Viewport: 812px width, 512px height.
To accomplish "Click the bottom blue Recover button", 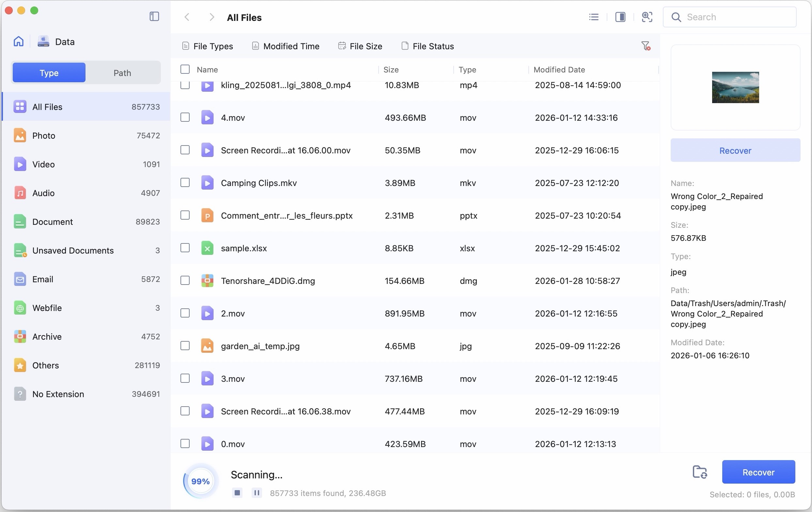I will pos(758,472).
